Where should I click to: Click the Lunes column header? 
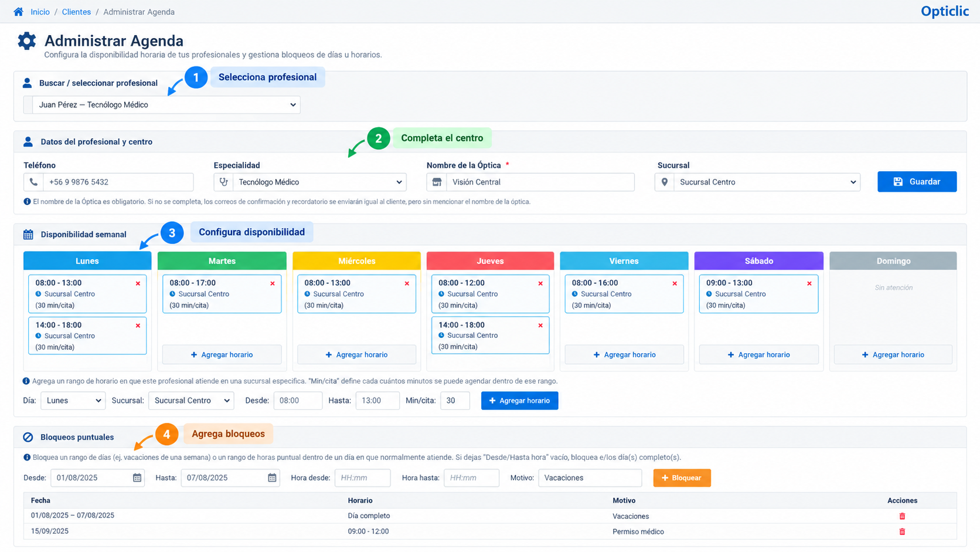pos(87,261)
